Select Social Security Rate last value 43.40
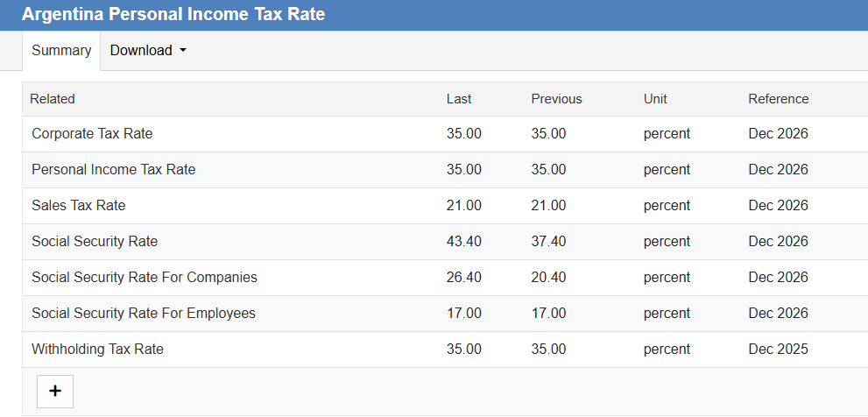Image resolution: width=868 pixels, height=417 pixels. pos(464,242)
